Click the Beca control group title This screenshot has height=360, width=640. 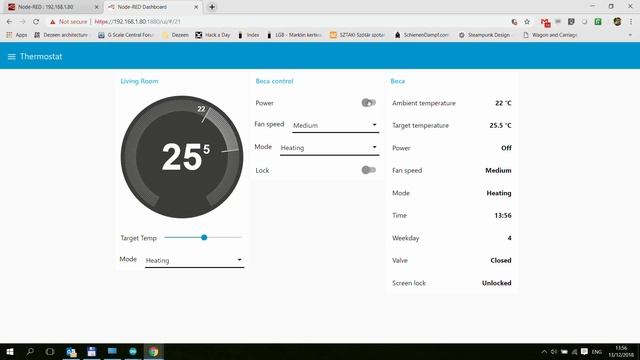(274, 81)
